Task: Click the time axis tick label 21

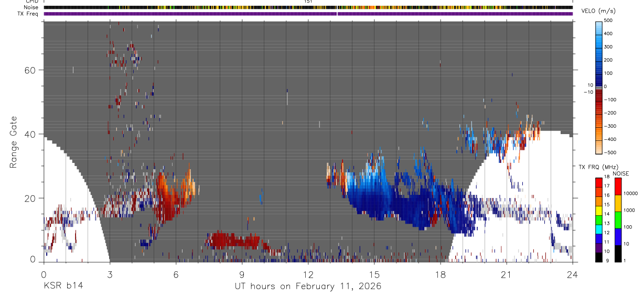Action: pos(507,274)
